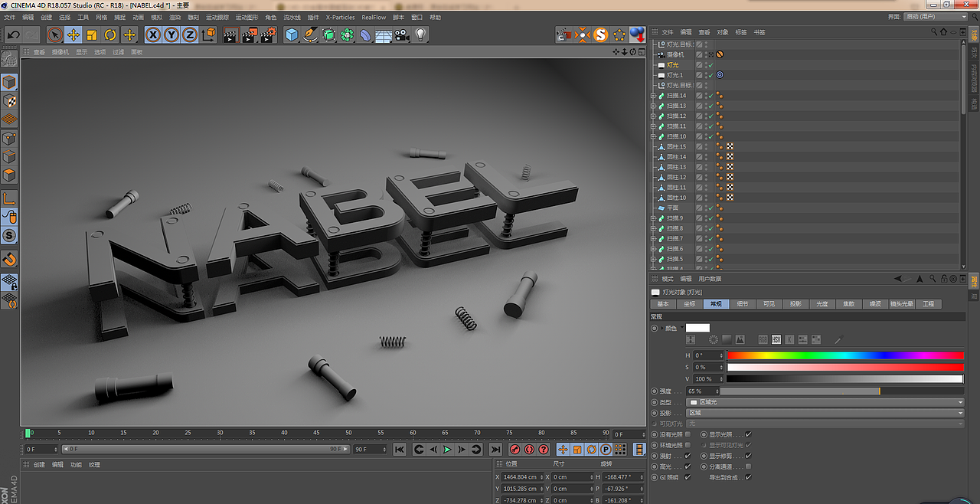Enable the 分离通道 checkbox

click(x=748, y=466)
